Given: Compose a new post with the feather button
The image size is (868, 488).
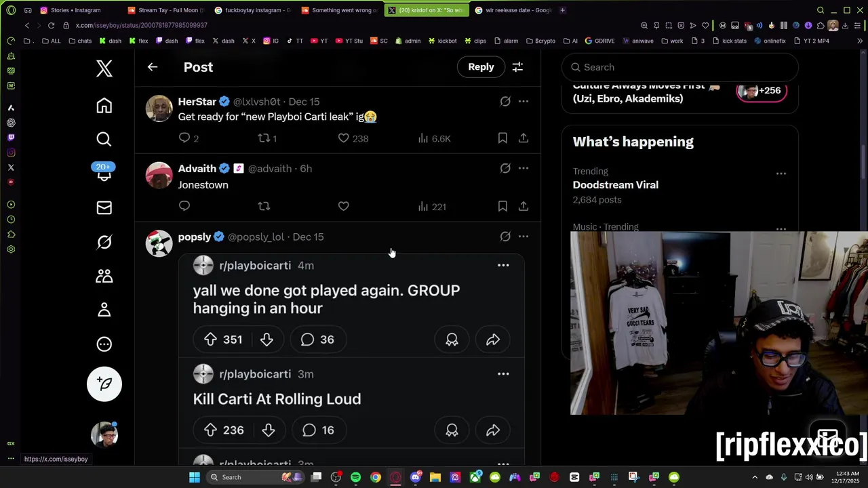Looking at the screenshot, I should point(104,384).
